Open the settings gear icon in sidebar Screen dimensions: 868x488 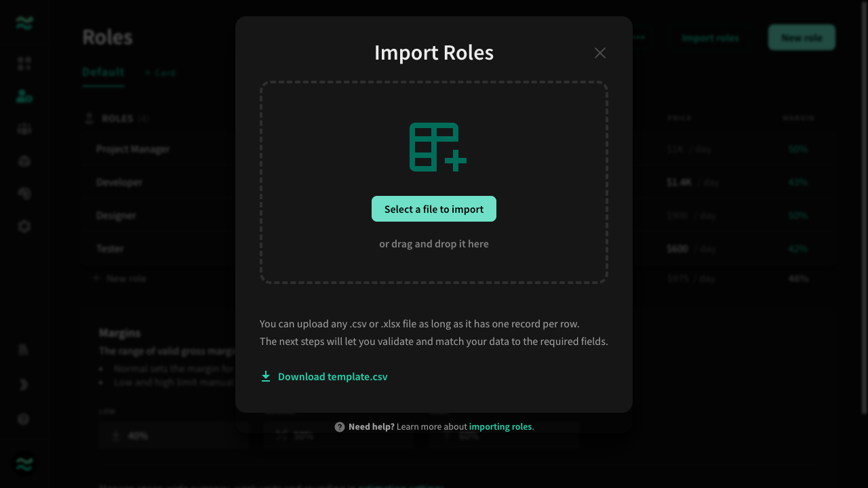pos(24,226)
